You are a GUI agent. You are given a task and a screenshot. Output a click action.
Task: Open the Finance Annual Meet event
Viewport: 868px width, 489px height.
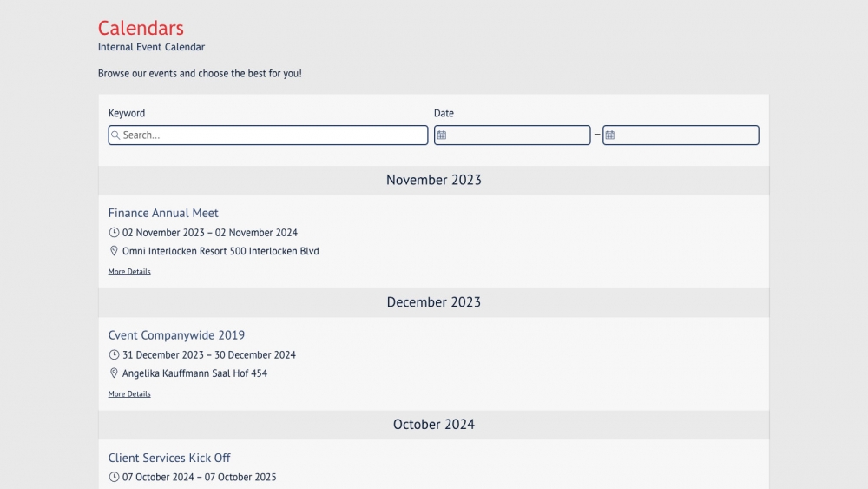[163, 213]
